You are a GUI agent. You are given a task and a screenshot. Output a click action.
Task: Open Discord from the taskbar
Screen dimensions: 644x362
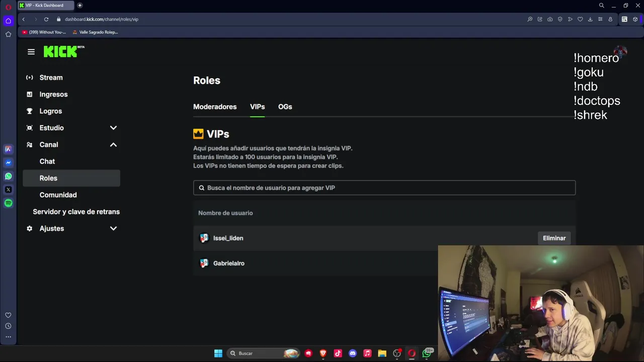click(x=353, y=353)
